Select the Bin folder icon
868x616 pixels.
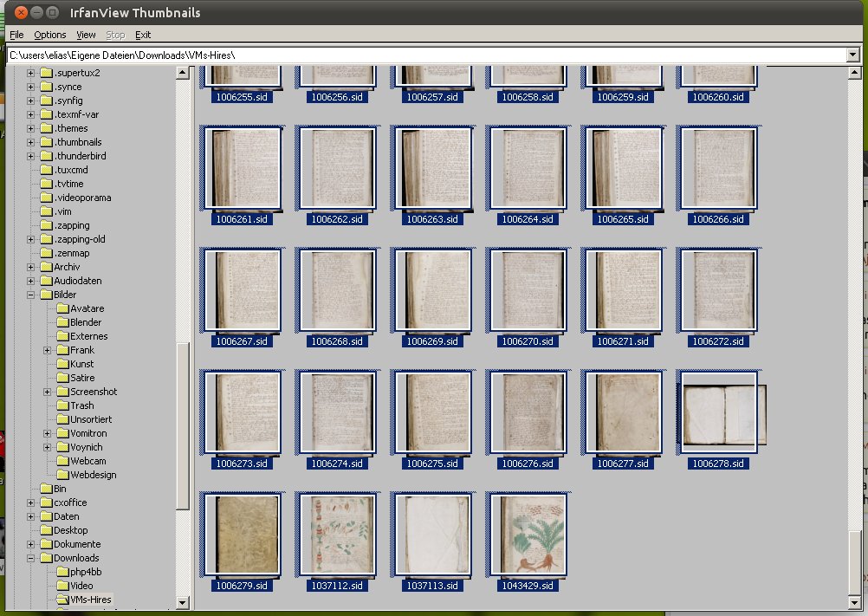(x=47, y=488)
